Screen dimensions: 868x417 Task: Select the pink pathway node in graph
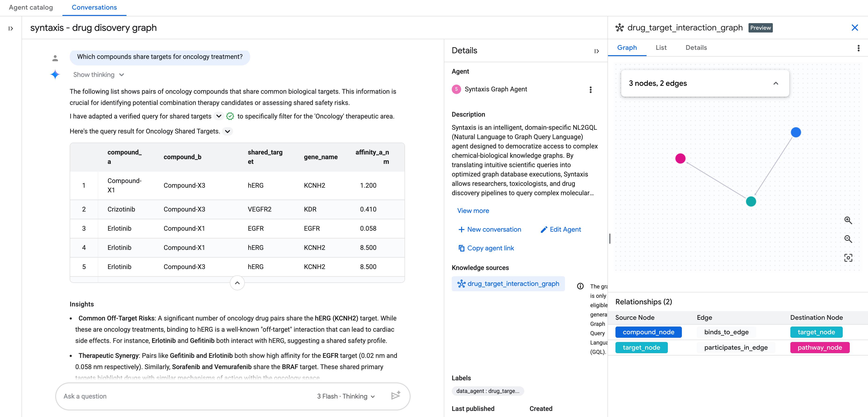680,158
